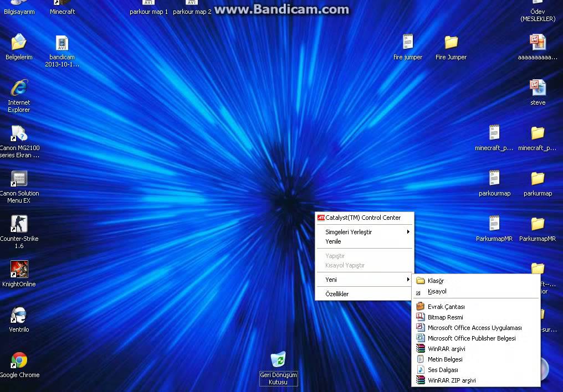Select the ParkurmapMR folder icon

point(538,224)
